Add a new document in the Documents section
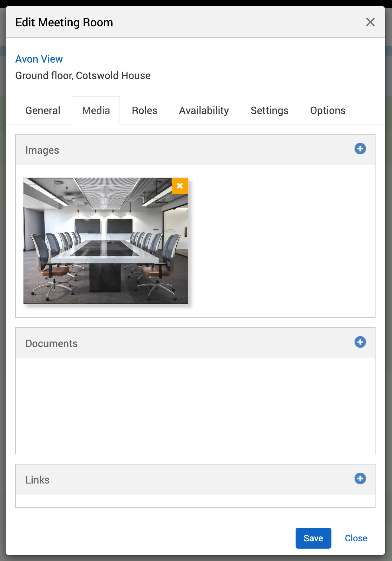This screenshot has height=561, width=392. click(360, 342)
